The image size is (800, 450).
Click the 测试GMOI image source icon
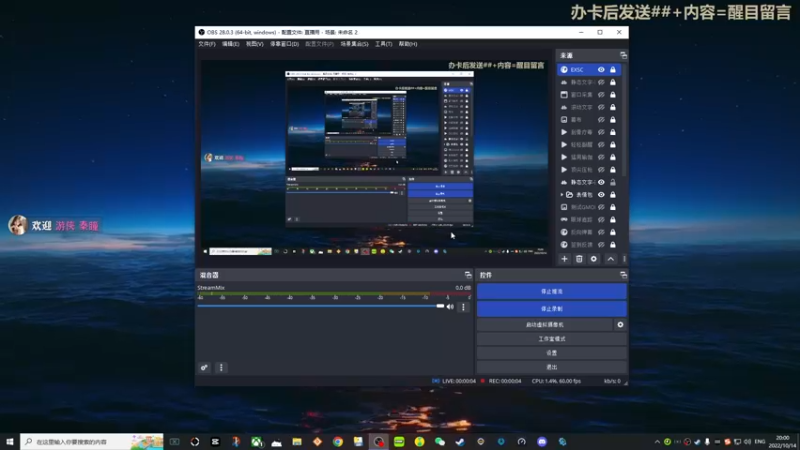[x=564, y=207]
